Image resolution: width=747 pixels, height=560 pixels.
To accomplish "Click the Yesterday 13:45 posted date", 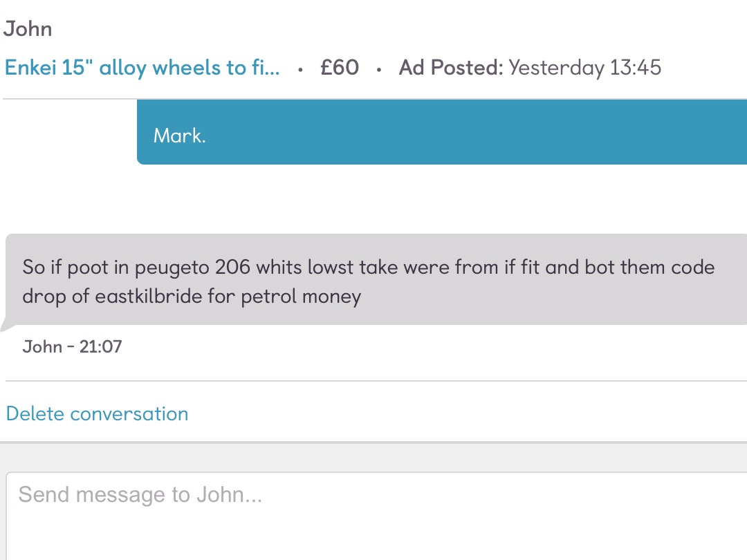I will click(585, 68).
